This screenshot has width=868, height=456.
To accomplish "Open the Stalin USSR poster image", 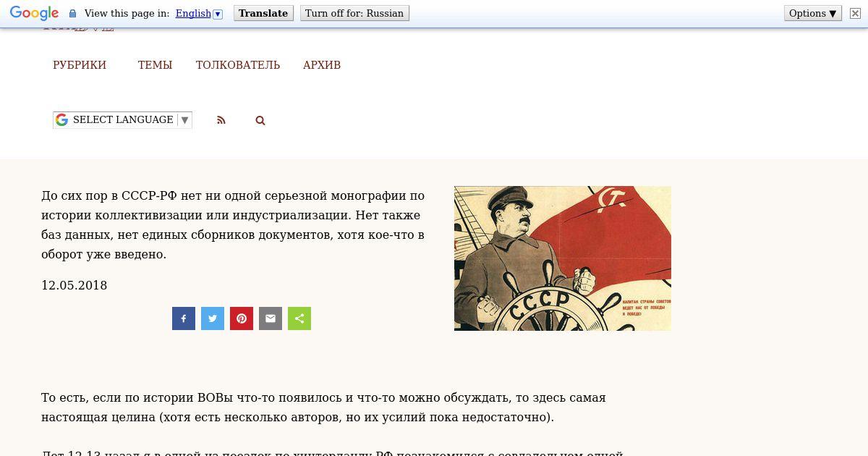I will tap(563, 258).
